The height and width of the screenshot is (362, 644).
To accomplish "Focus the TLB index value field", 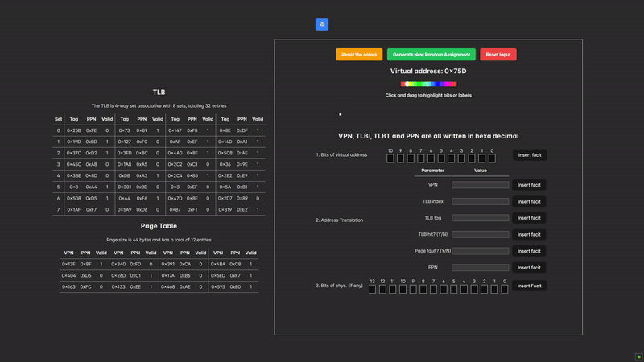I will [480, 201].
